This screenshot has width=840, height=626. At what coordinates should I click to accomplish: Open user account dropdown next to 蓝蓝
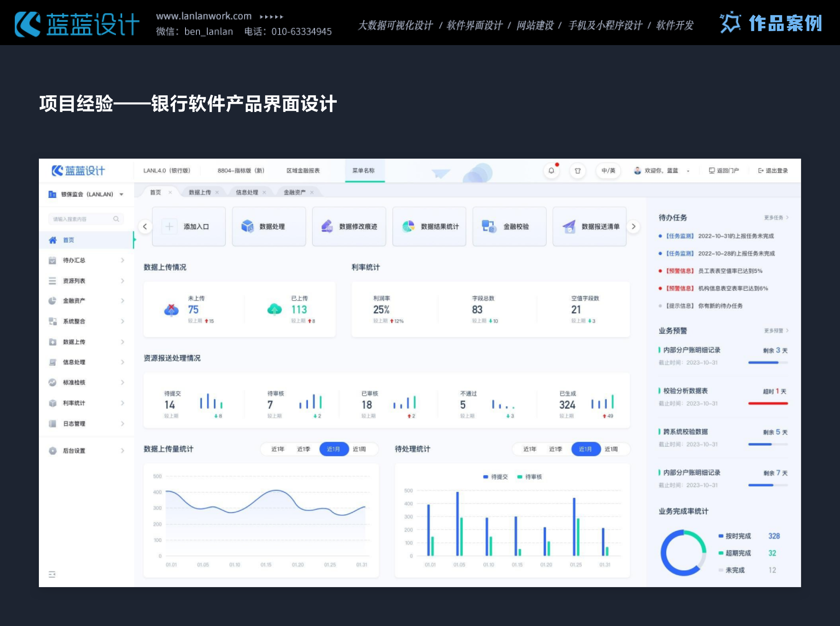coord(688,171)
